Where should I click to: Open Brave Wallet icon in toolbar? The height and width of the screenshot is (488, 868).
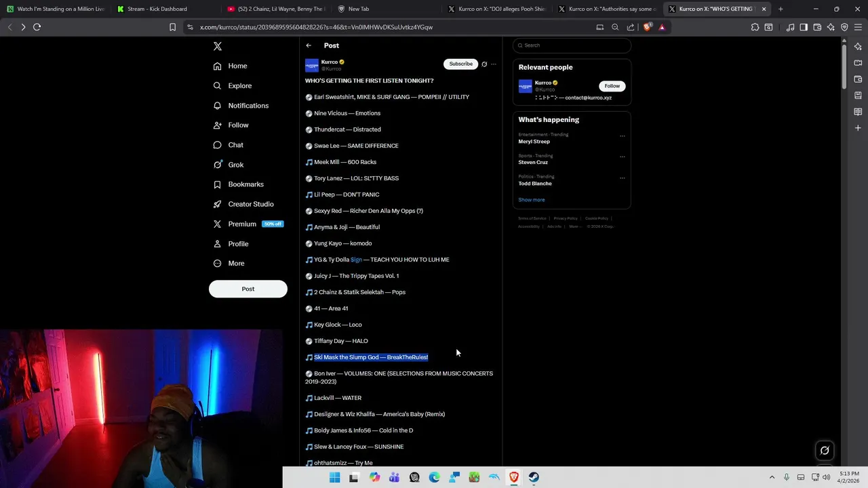click(817, 27)
